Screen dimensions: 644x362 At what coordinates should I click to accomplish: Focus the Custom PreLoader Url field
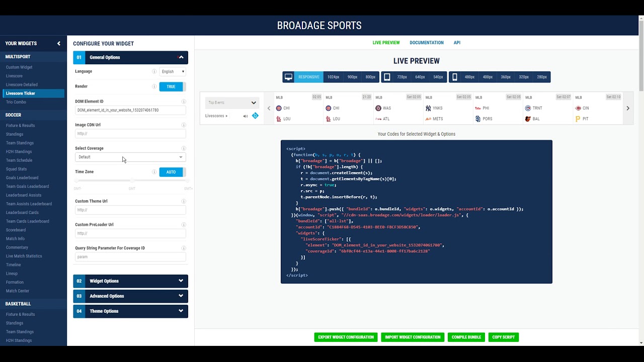(x=130, y=233)
